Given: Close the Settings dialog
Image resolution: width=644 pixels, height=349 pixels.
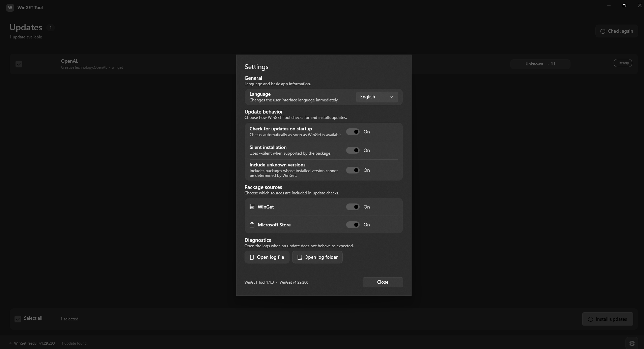Looking at the screenshot, I should coord(383,282).
